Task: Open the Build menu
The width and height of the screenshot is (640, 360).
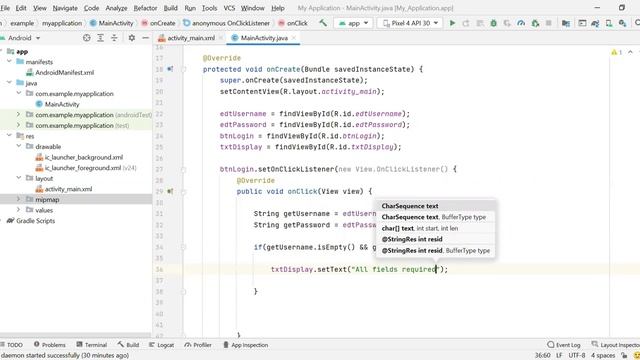Action: (x=170, y=8)
